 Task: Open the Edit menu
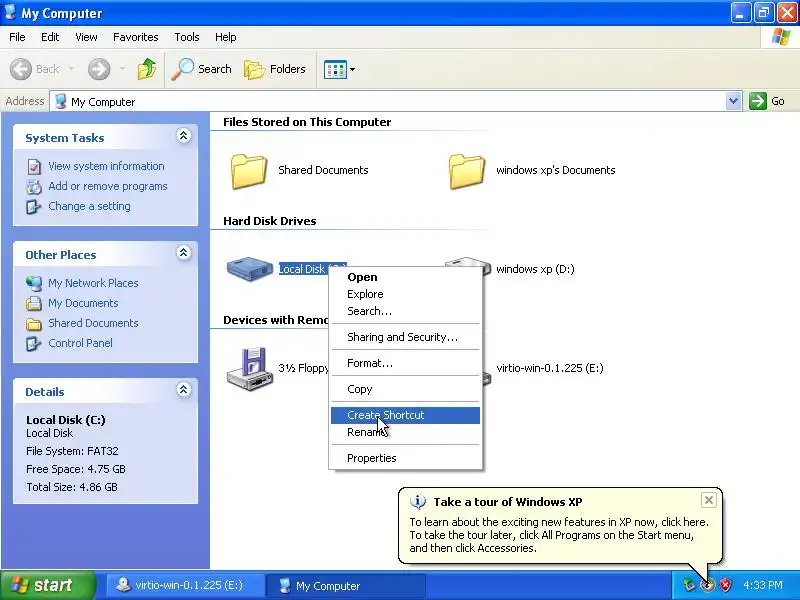tap(50, 37)
